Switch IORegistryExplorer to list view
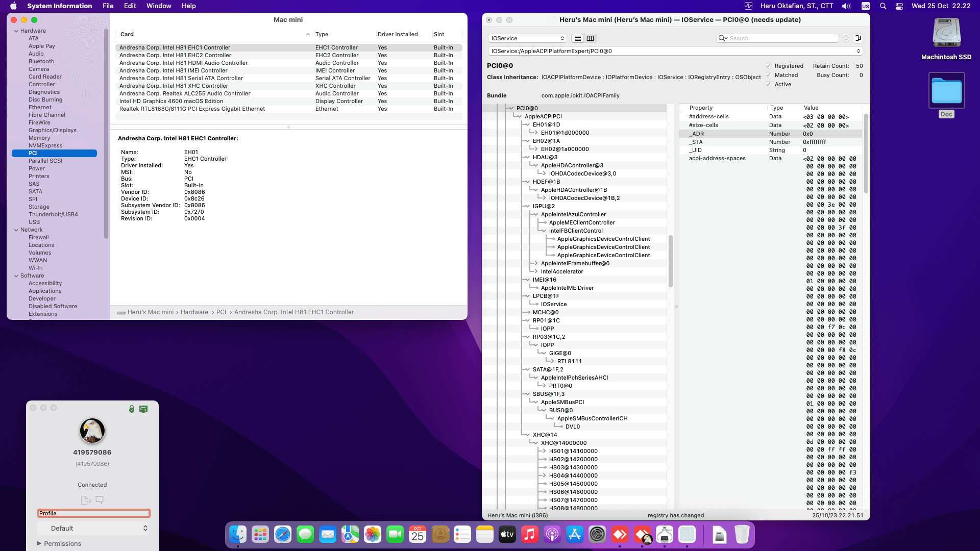Viewport: 980px width, 551px height. tap(578, 38)
